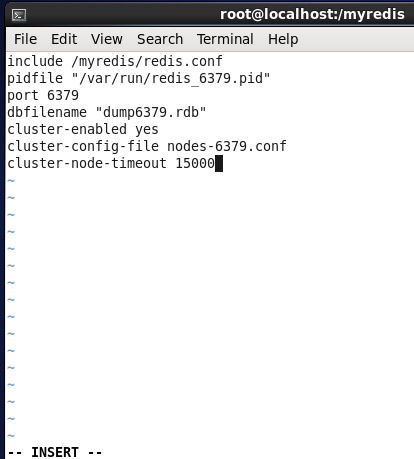Click the nodes-6379.conf filename text
Screen dimensions: 414x459
tap(227, 147)
